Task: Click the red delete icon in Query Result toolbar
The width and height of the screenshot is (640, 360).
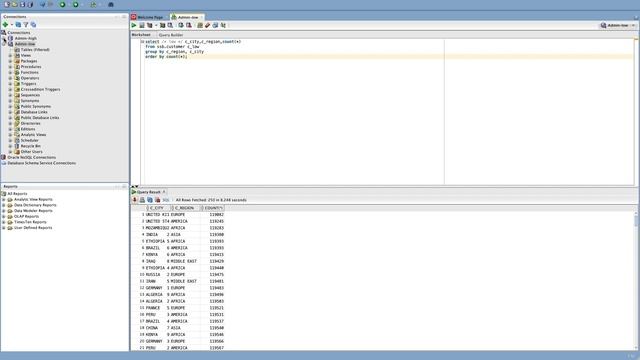Action: (158, 200)
